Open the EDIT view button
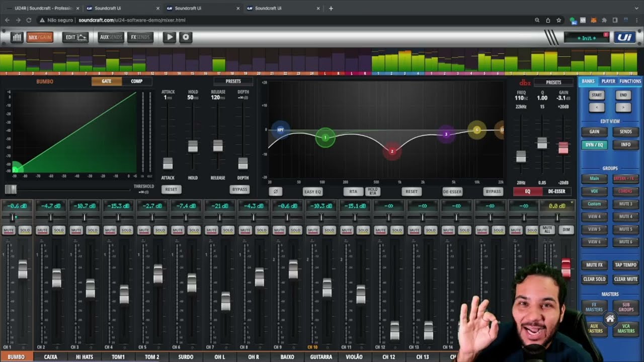The height and width of the screenshot is (362, 644). tap(75, 37)
